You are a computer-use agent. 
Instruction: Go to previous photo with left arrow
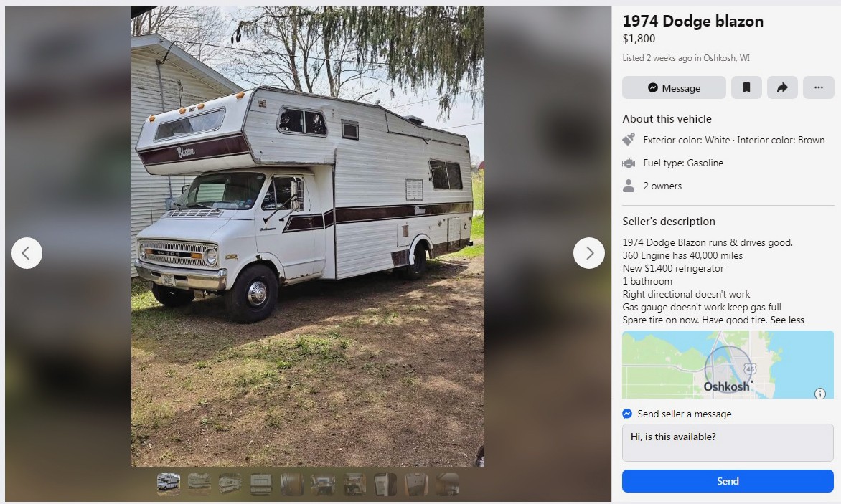[x=27, y=253]
